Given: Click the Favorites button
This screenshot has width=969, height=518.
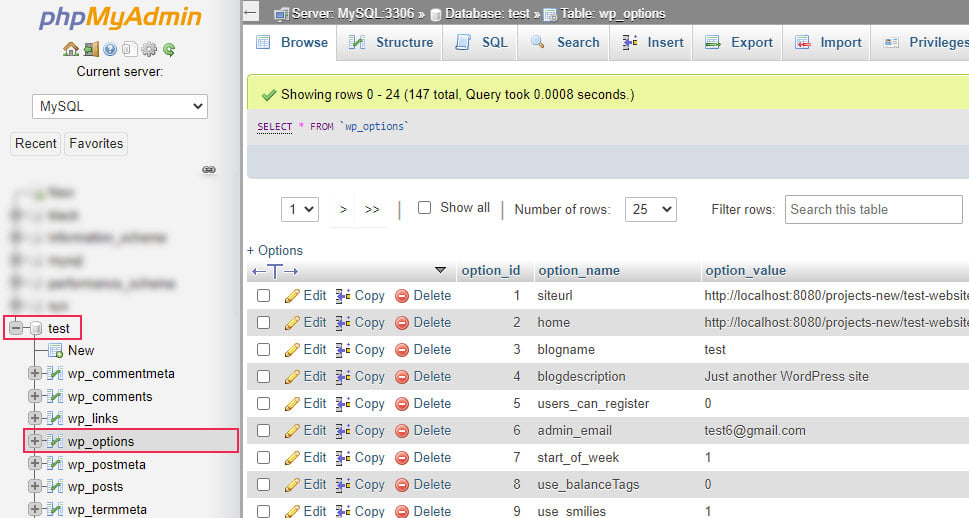Looking at the screenshot, I should point(96,143).
